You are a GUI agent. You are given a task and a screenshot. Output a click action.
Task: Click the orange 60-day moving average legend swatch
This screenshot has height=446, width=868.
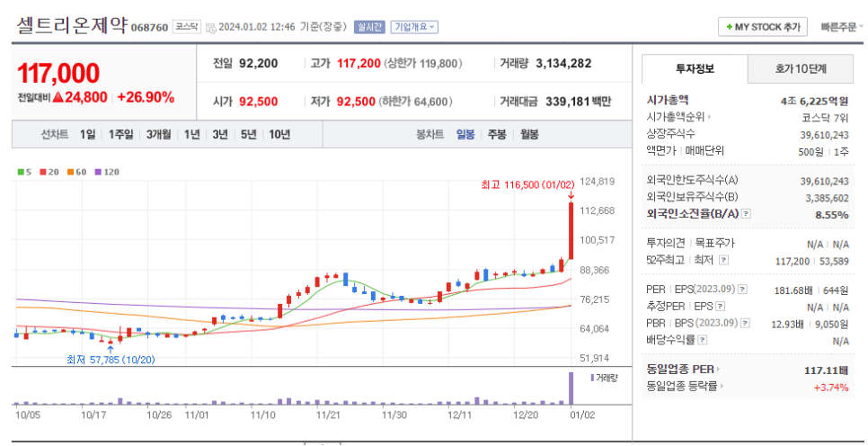coord(70,173)
